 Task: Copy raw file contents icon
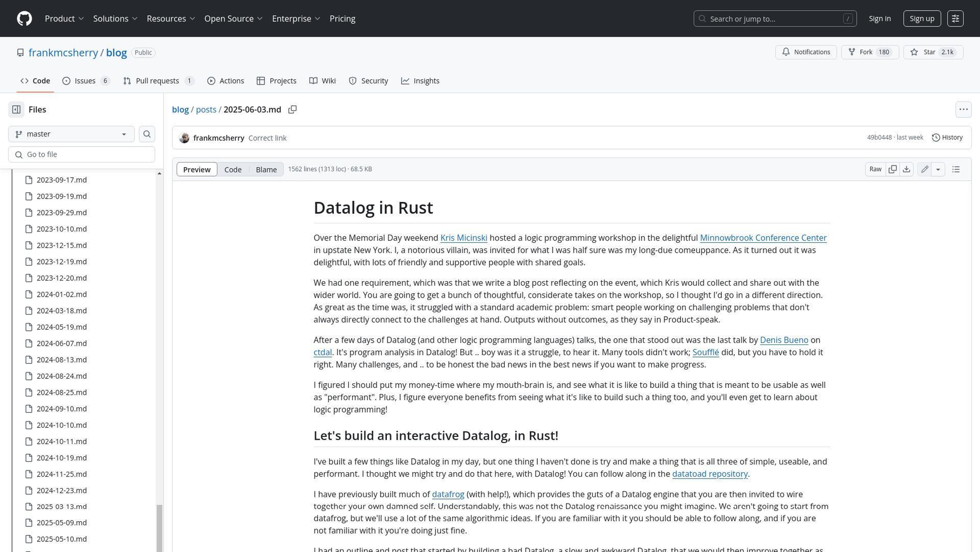[x=892, y=169]
